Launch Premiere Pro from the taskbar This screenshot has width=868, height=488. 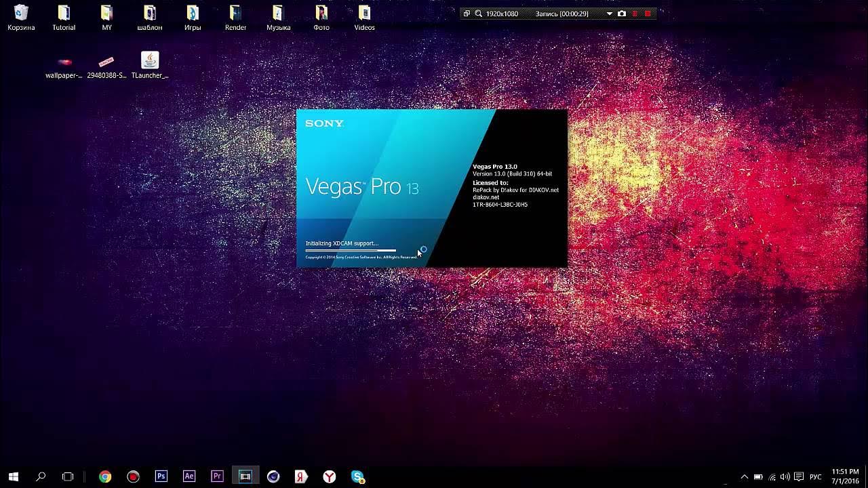pos(217,476)
